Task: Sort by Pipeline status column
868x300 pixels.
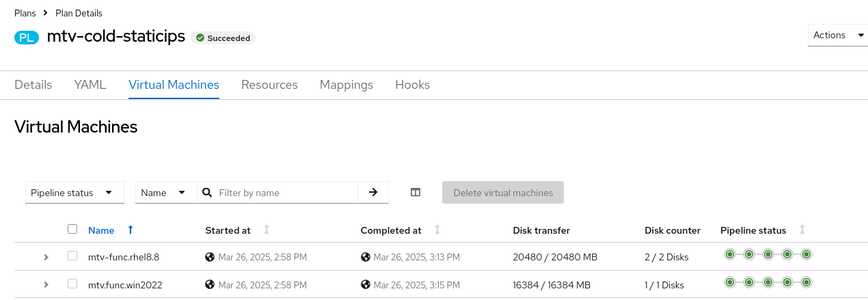Action: coord(802,230)
